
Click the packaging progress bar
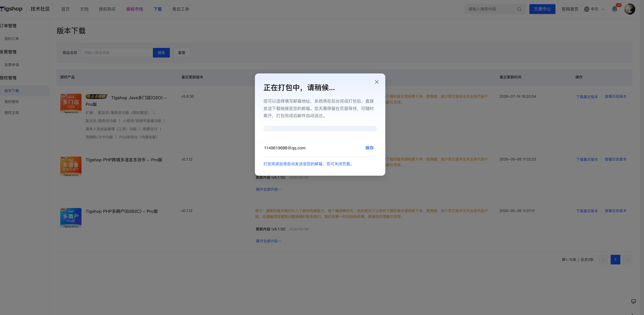point(320,128)
